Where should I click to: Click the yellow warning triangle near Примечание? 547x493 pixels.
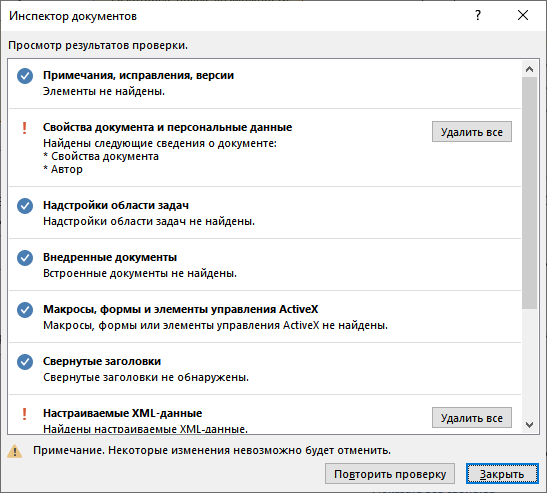point(14,451)
